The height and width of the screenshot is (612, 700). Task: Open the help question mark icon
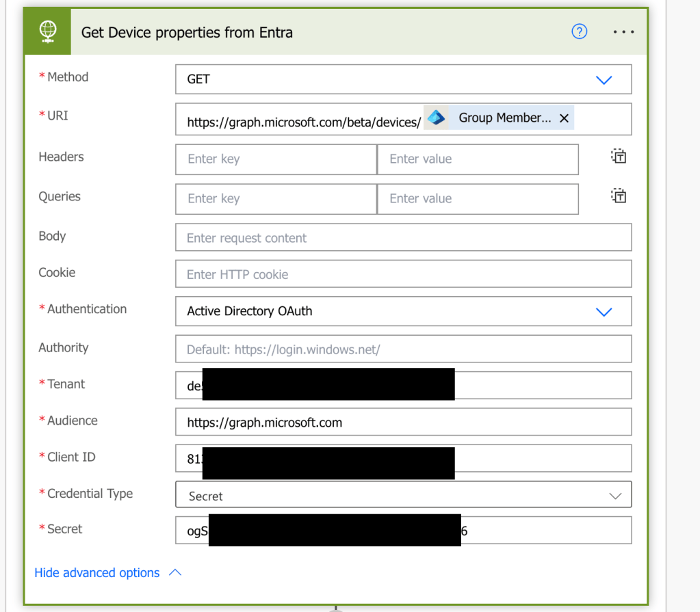click(579, 31)
